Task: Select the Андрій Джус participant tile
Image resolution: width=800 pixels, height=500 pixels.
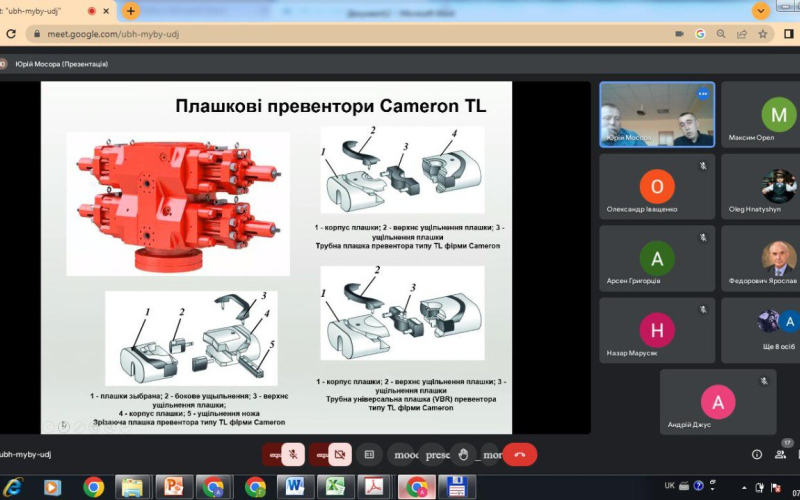Action: pyautogui.click(x=718, y=402)
